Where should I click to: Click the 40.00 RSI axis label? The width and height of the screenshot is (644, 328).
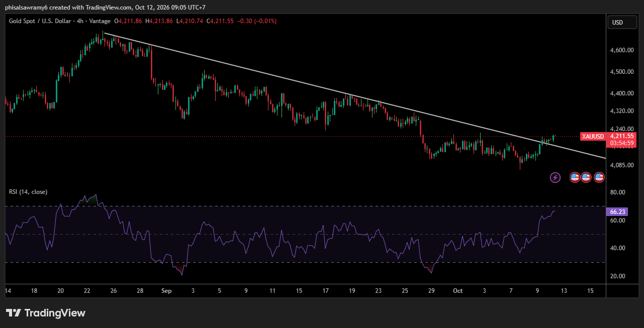(617, 248)
